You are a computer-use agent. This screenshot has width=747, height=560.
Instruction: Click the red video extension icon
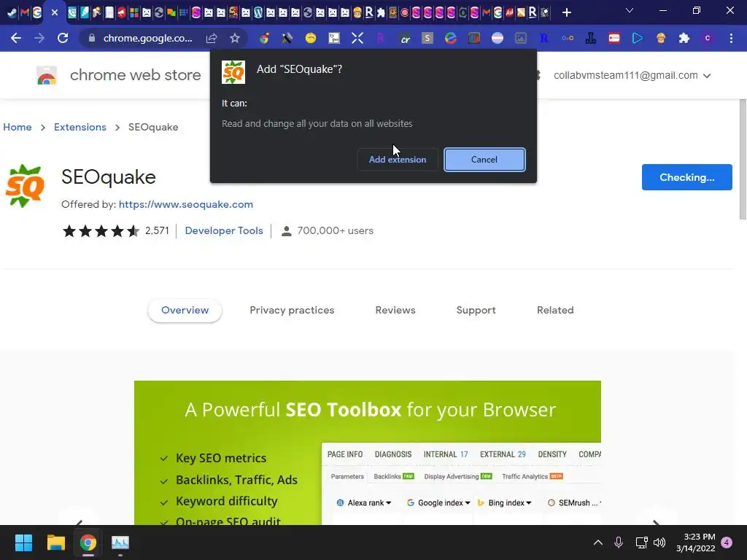click(614, 38)
